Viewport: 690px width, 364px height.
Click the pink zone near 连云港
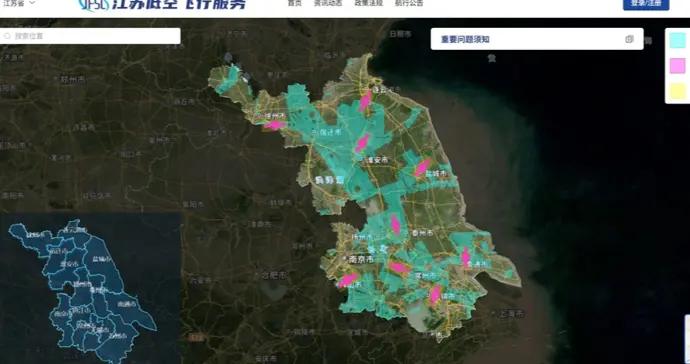pos(365,102)
